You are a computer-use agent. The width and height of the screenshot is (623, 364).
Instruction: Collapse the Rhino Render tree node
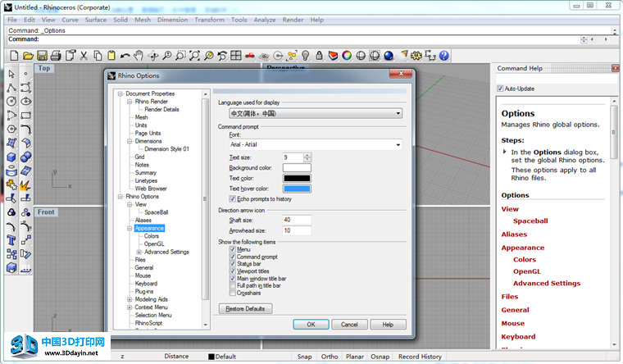coord(130,102)
